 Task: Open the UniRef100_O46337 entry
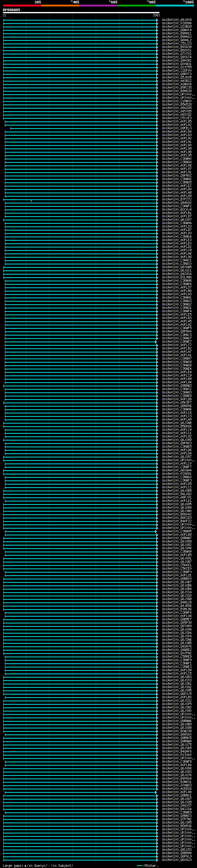176,805
